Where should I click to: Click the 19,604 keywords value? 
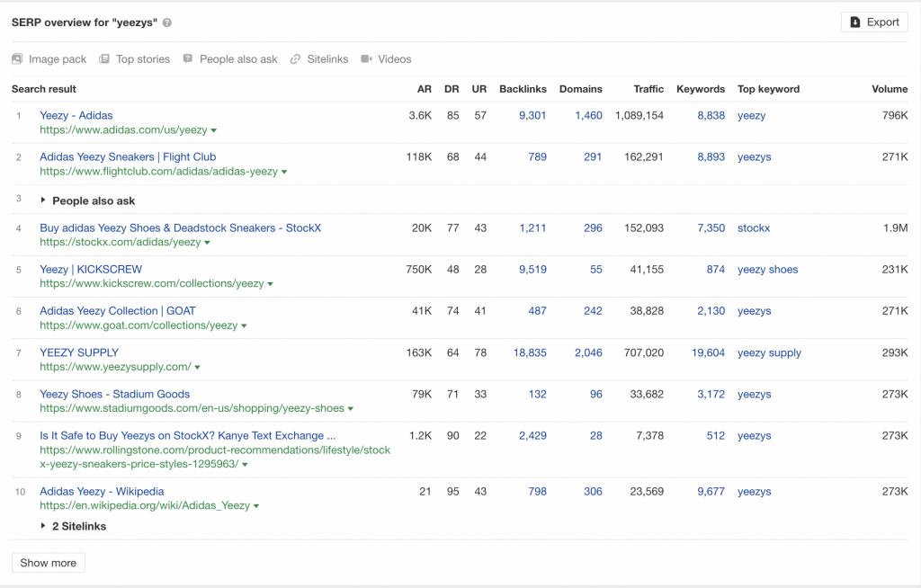[709, 352]
